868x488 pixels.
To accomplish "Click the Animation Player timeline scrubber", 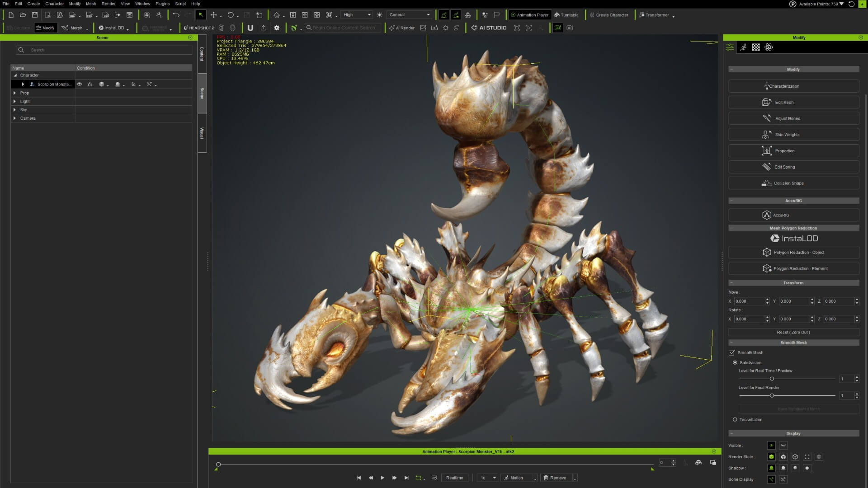I will click(218, 465).
